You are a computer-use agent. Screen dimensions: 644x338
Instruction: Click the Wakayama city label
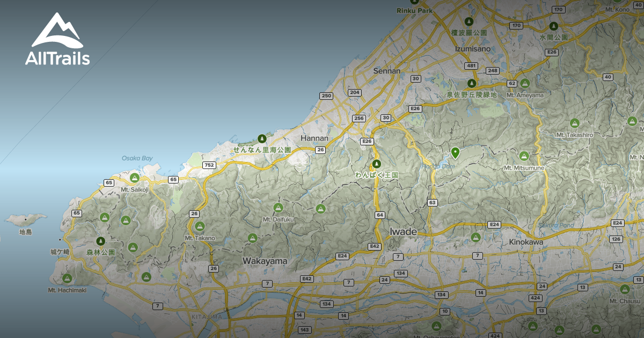pyautogui.click(x=266, y=261)
